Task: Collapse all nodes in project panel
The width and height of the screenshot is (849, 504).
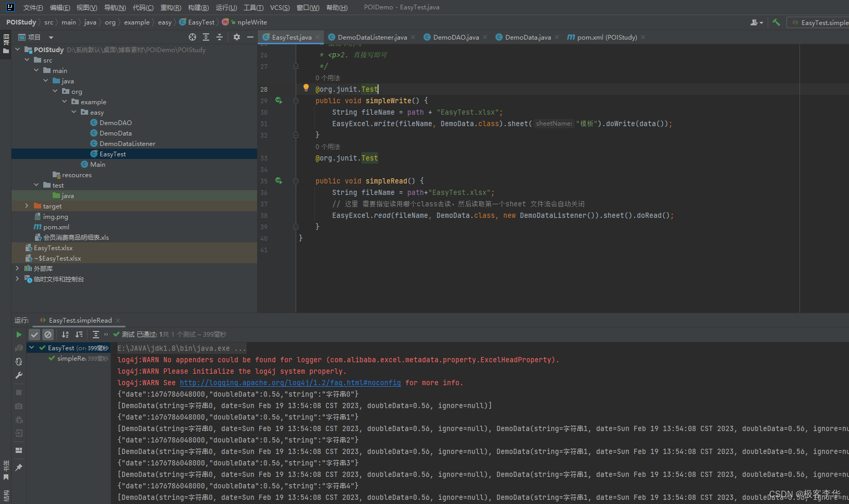Action: pos(220,37)
